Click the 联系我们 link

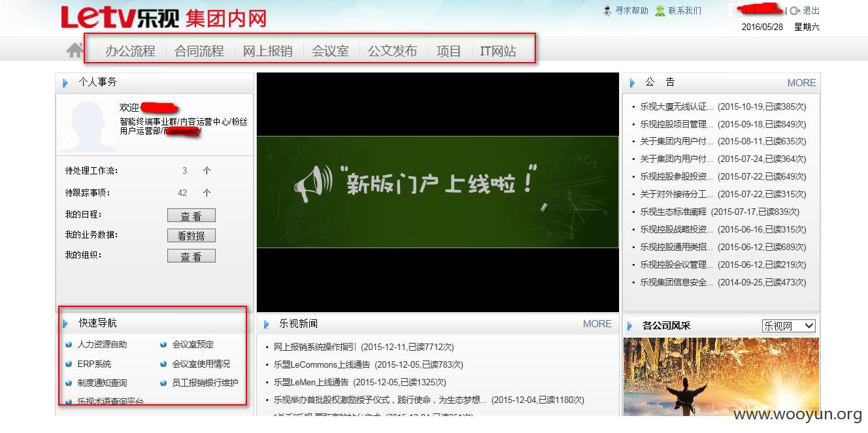(x=684, y=10)
